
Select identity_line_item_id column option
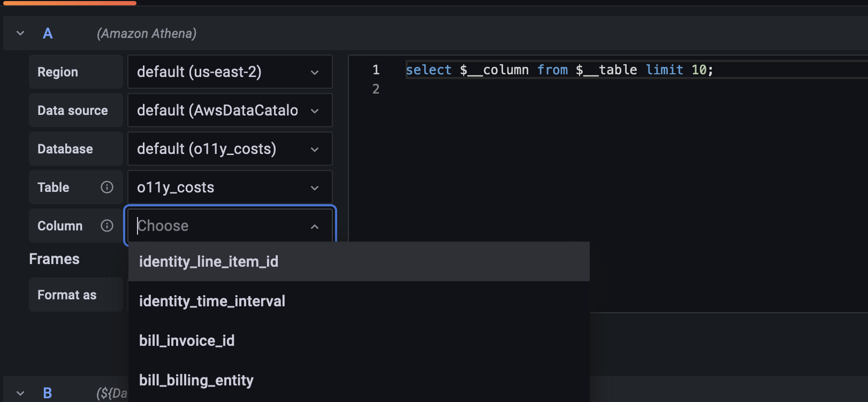209,261
